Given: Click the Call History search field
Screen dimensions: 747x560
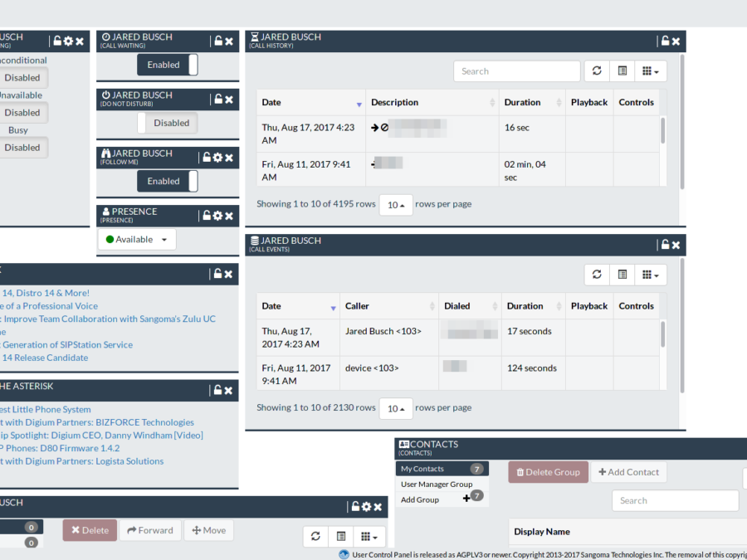Looking at the screenshot, I should 516,71.
